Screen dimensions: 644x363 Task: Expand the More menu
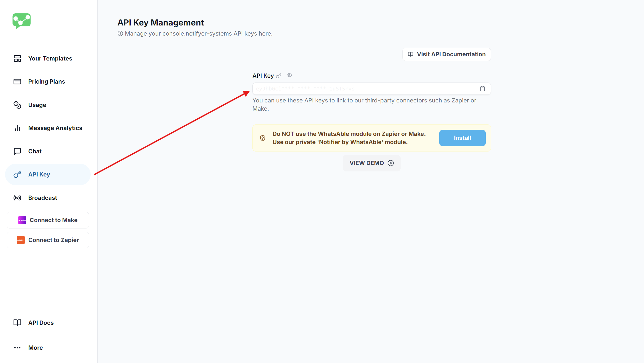[x=35, y=348]
